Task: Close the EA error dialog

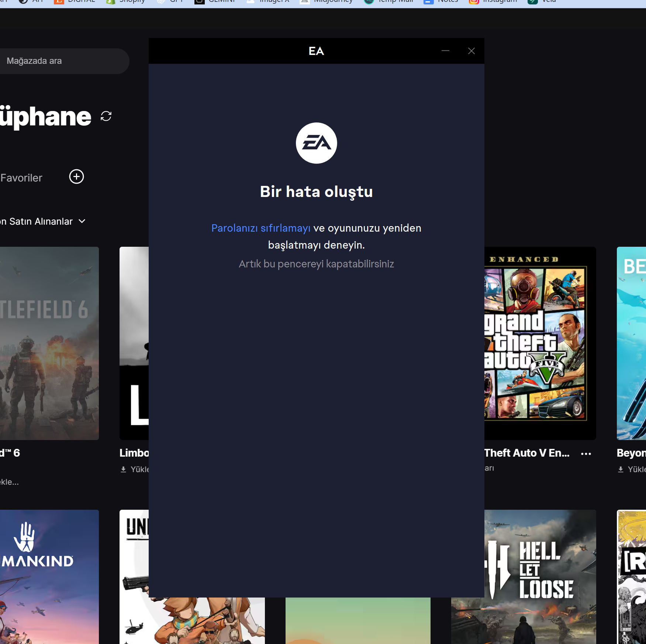Action: [471, 51]
